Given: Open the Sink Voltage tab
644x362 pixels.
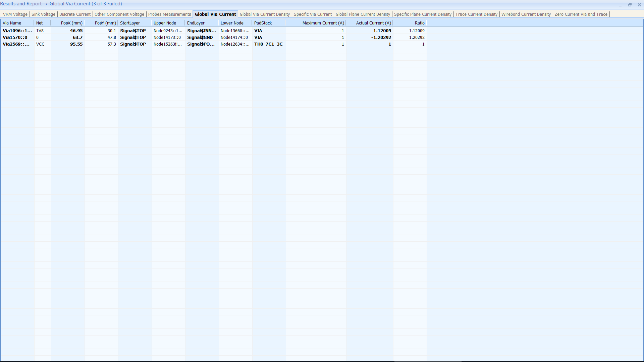Looking at the screenshot, I should (43, 14).
